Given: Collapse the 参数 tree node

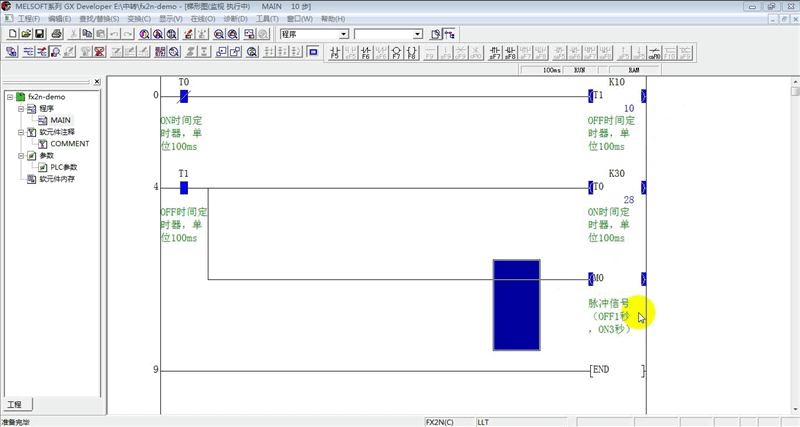Looking at the screenshot, I should [21, 156].
